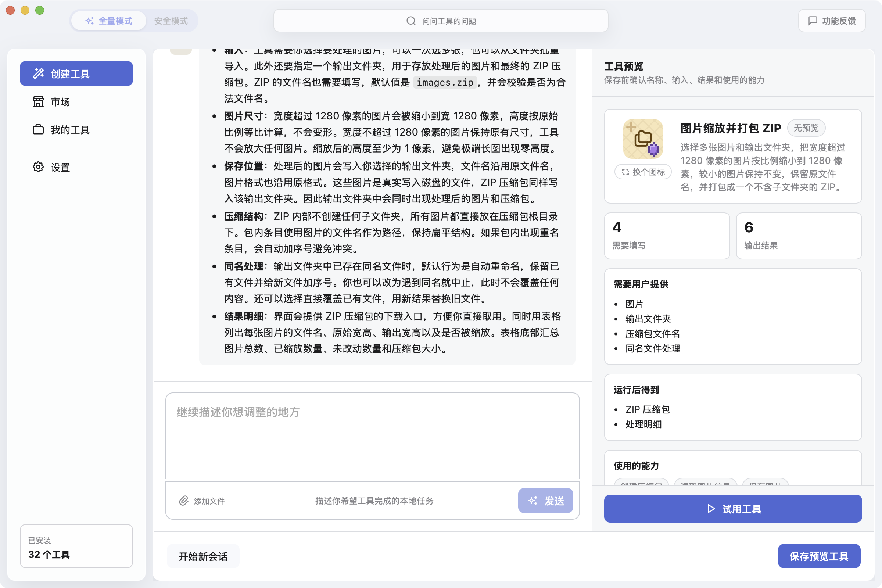Screen dimensions: 882x588
Task: Click the search box 问问工具的问题
Action: click(441, 21)
